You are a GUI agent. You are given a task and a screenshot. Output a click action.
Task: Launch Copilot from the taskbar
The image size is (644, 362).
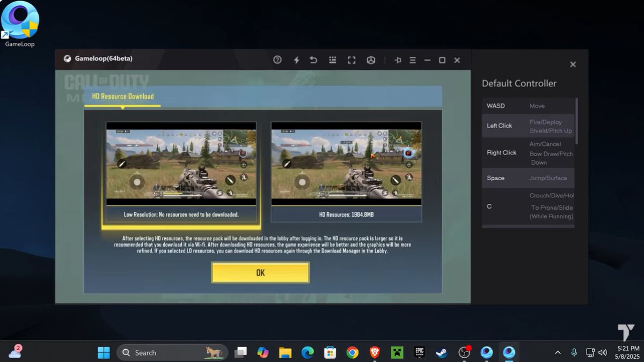(x=263, y=352)
